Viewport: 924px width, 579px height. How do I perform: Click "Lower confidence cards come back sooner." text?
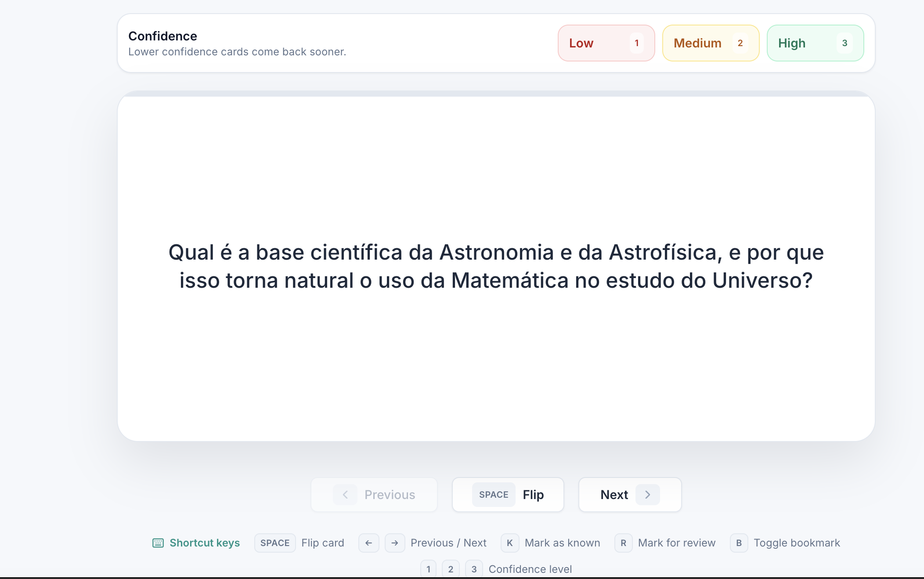click(x=237, y=52)
